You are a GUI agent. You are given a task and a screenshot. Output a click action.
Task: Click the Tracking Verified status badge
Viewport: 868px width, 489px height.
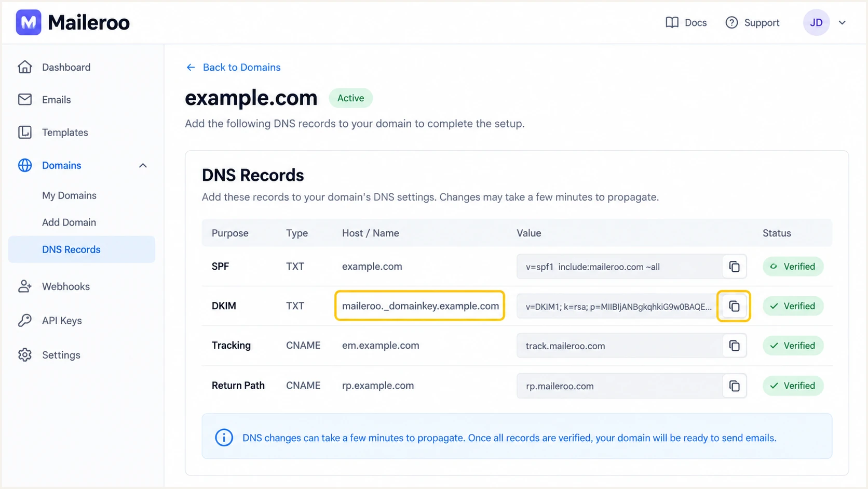point(793,346)
